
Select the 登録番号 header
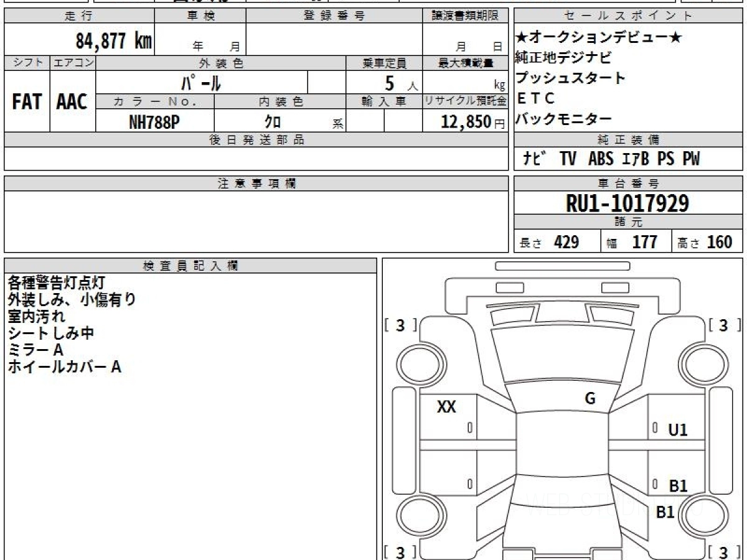(334, 16)
